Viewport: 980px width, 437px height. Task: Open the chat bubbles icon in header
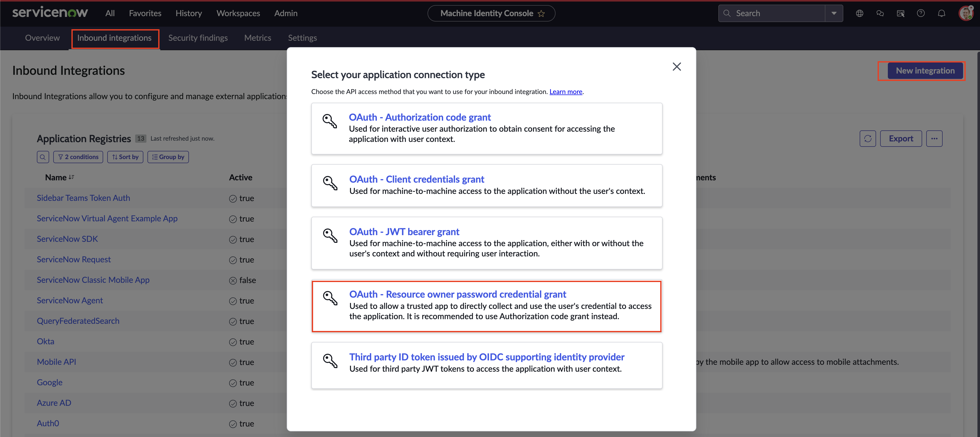(880, 13)
